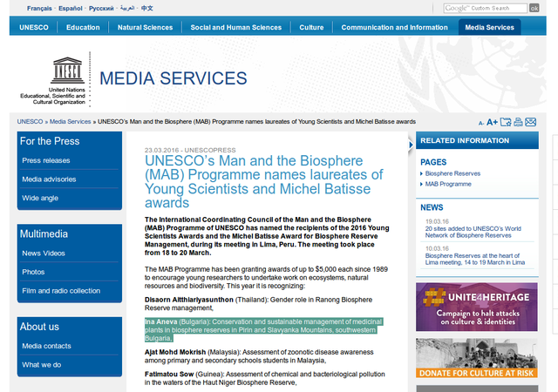Viewport: 558px width, 392px height.
Task: Open What we do link
Action: [42, 365]
